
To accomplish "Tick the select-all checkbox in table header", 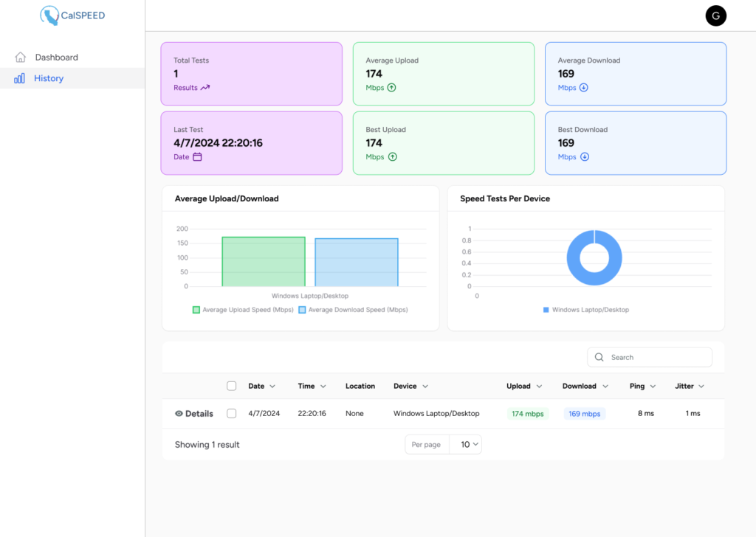I will pos(232,386).
